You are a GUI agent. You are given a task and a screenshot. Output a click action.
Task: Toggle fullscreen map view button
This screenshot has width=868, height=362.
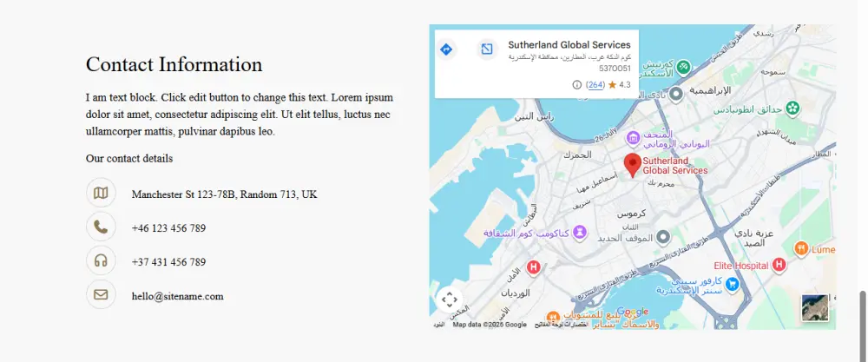pyautogui.click(x=449, y=300)
